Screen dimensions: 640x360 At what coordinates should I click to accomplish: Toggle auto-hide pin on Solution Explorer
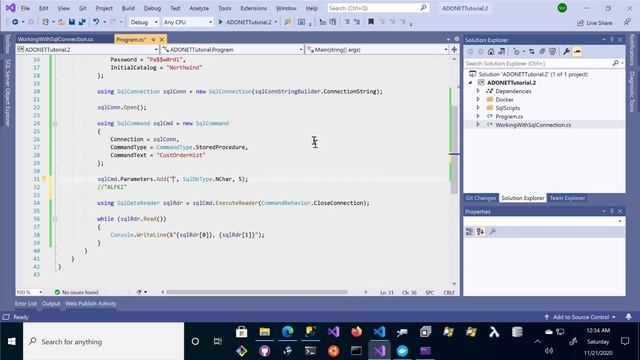611,40
